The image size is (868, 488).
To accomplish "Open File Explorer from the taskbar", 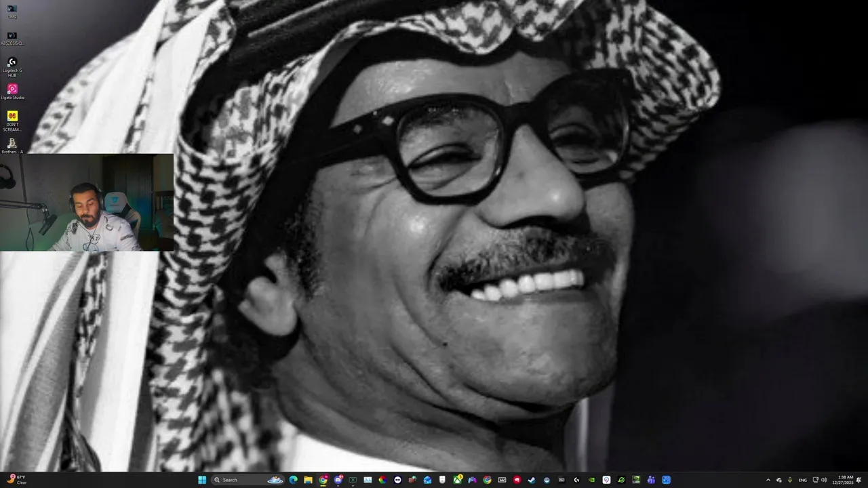I will [308, 480].
